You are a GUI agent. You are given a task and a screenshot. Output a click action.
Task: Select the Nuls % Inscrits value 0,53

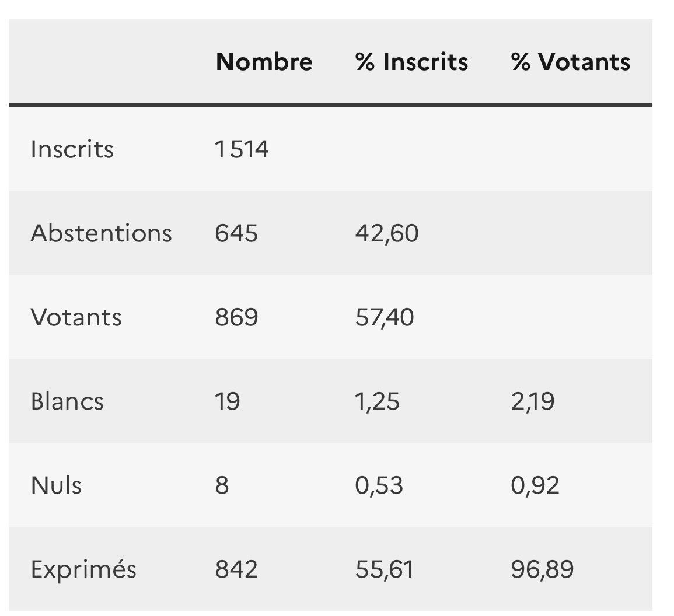(x=379, y=485)
